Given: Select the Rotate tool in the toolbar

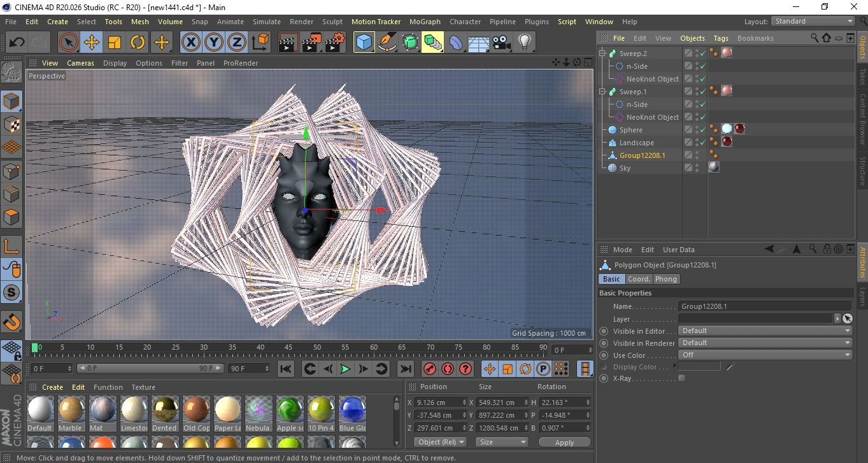Looking at the screenshot, I should pos(138,43).
